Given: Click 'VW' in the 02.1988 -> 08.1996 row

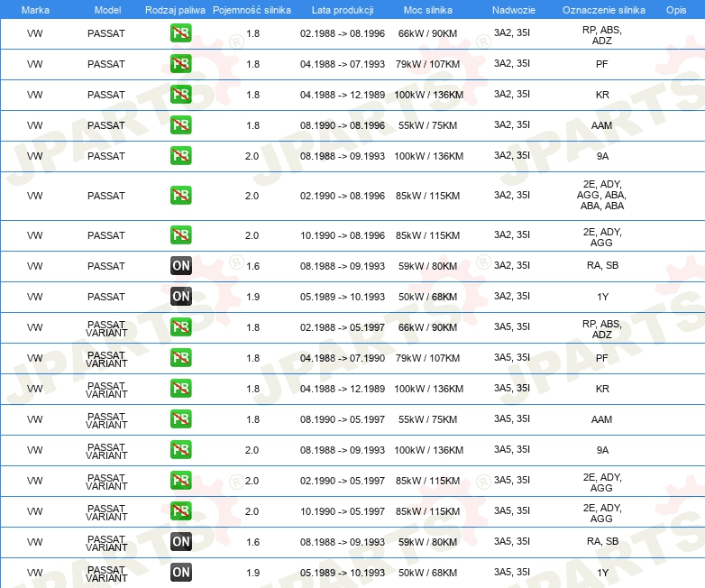Looking at the screenshot, I should (34, 33).
